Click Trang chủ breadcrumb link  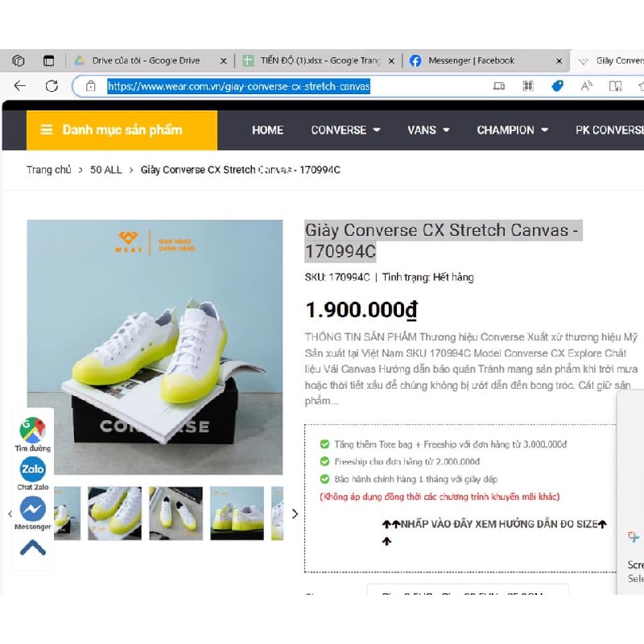pyautogui.click(x=48, y=170)
